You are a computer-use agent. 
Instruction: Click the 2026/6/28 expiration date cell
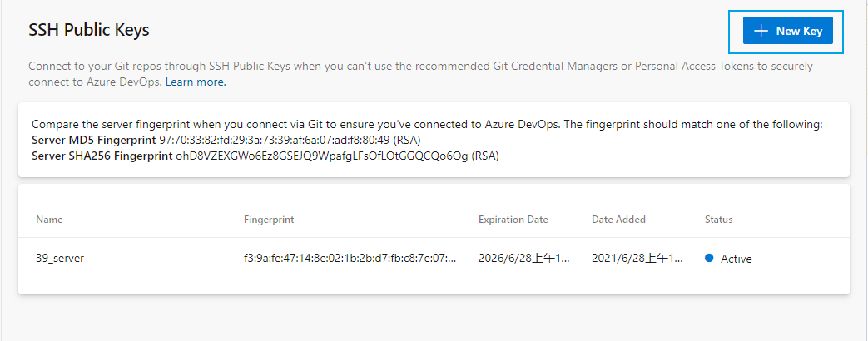[x=523, y=259]
